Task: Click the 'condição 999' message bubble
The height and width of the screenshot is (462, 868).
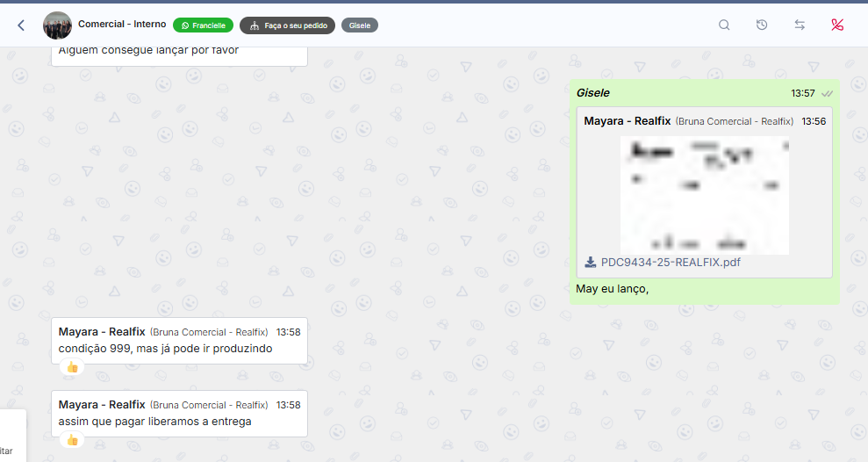Action: [165, 349]
